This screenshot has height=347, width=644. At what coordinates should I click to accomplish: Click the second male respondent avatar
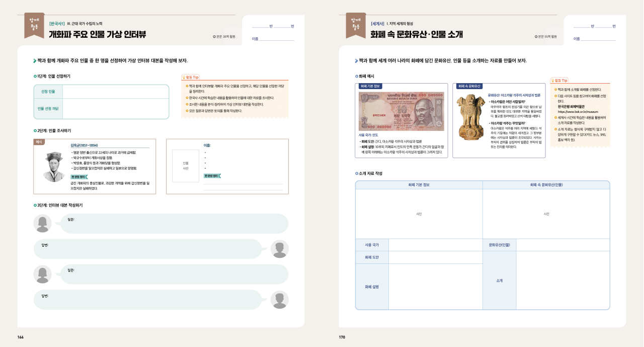(x=279, y=300)
